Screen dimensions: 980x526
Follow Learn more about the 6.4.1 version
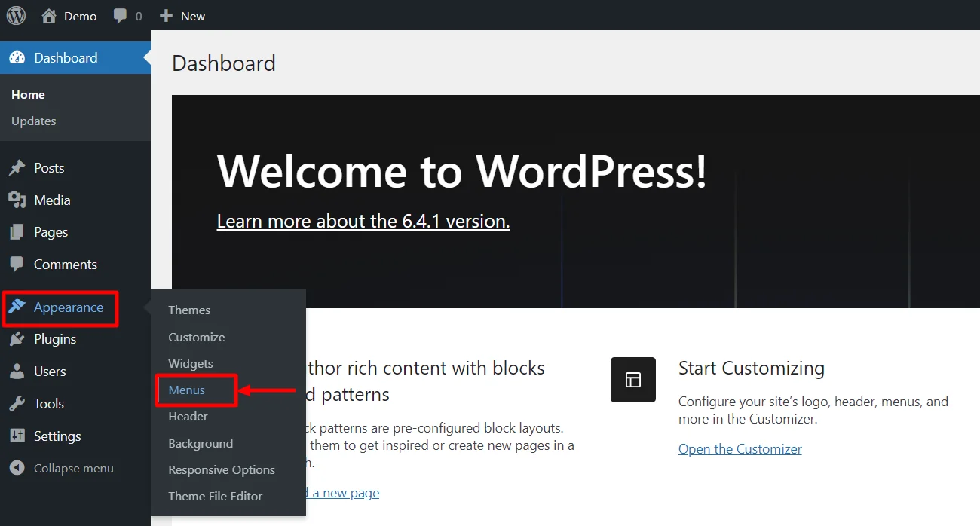(363, 221)
